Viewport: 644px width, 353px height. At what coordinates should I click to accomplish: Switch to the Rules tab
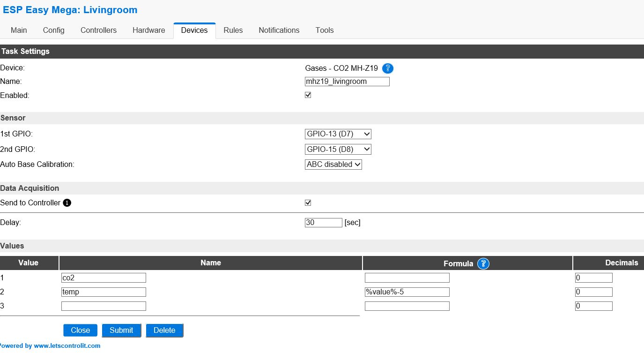coord(233,30)
